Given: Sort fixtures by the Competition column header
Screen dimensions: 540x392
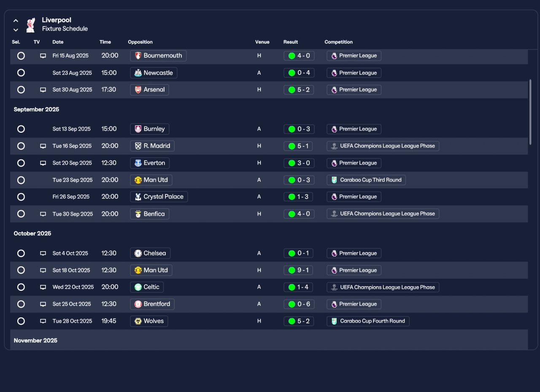Looking at the screenshot, I should (338, 42).
